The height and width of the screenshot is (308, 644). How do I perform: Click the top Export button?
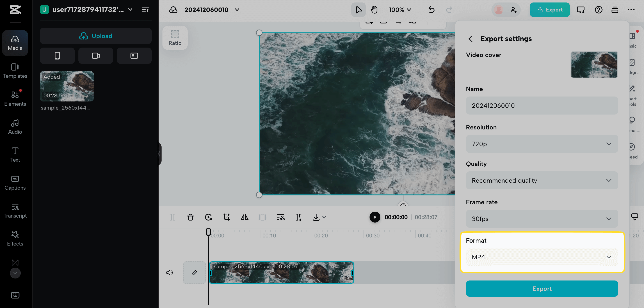point(550,10)
